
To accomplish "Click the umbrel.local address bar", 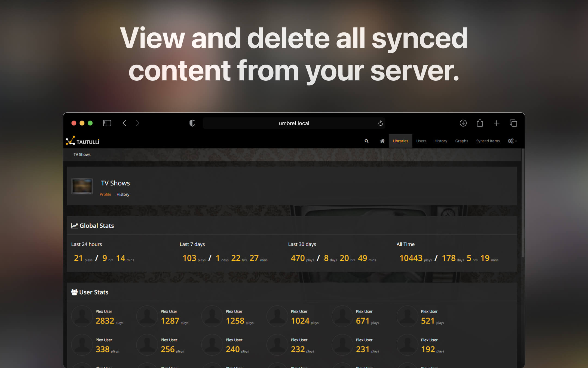I will (294, 123).
